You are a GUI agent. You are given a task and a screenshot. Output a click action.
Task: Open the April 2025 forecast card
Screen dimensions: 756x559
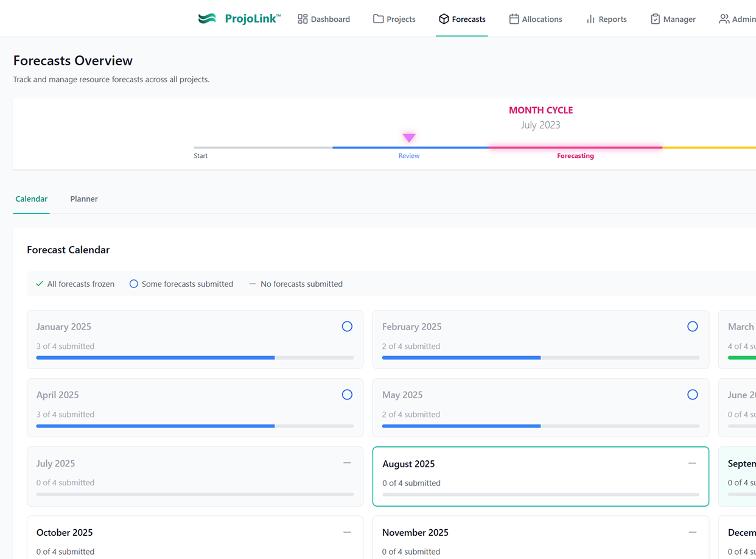pos(195,408)
